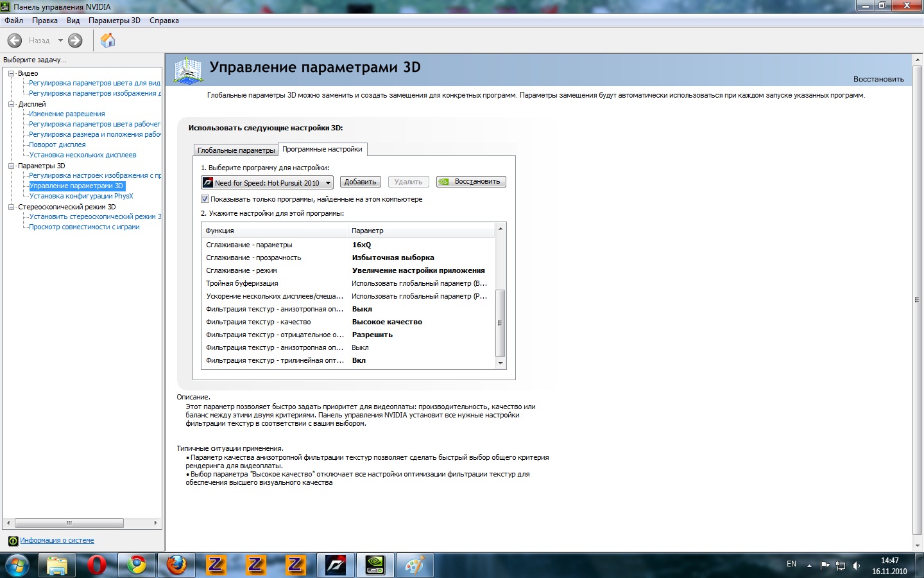Select Сглаживание - режим row
The height and width of the screenshot is (578, 924).
[348, 270]
